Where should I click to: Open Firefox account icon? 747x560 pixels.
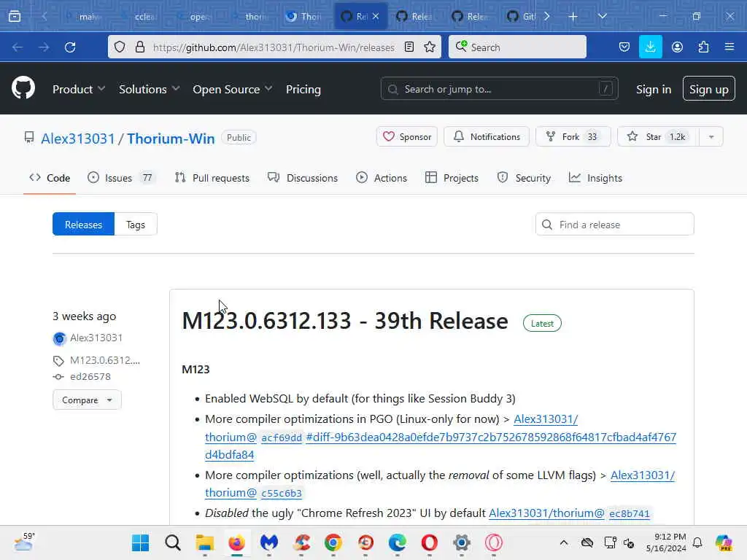677,47
